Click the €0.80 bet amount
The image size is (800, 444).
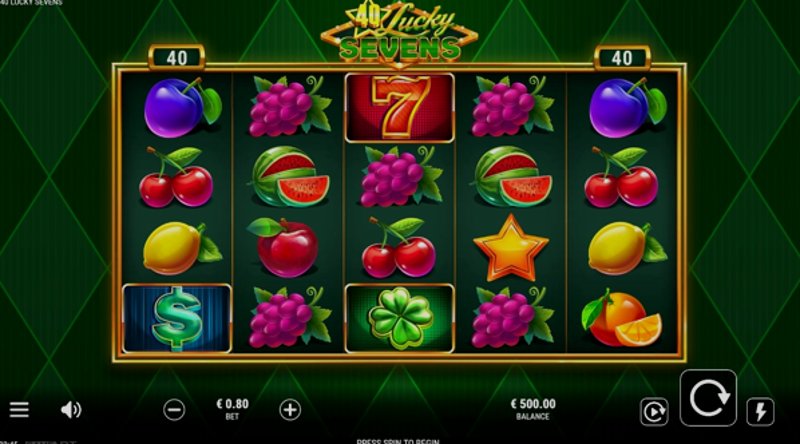click(232, 404)
